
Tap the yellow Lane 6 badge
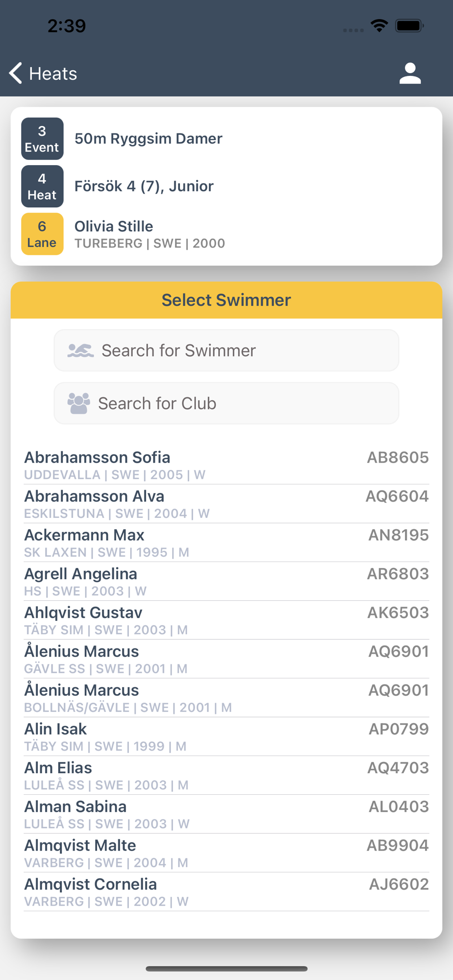(42, 234)
